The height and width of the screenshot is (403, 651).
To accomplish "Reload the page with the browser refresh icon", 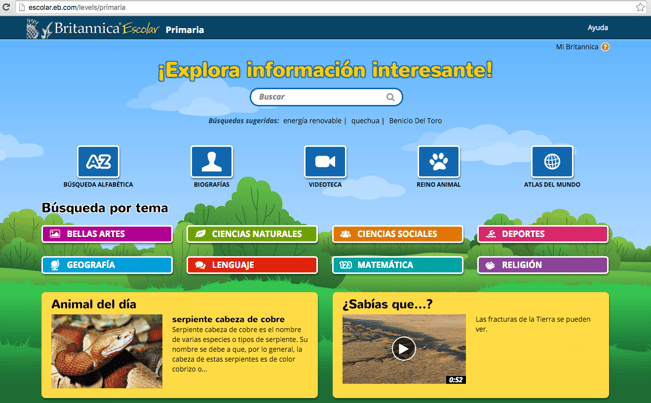I will click(6, 7).
